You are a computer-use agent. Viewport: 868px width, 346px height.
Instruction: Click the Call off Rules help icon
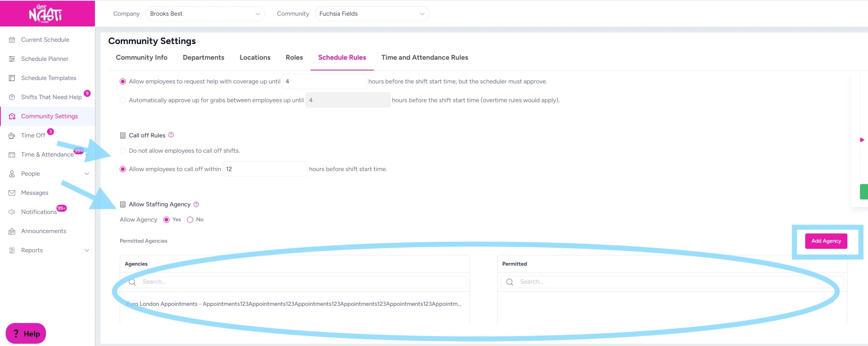(171, 135)
